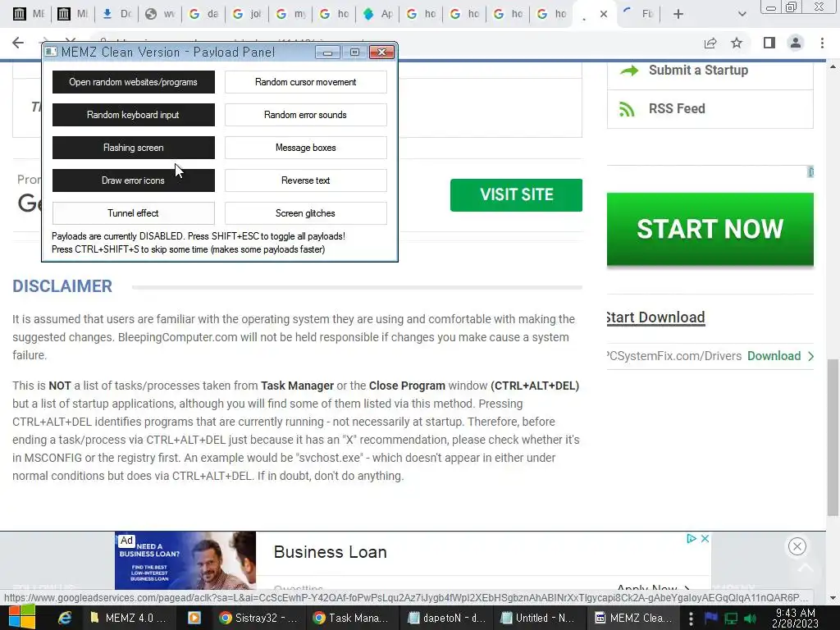This screenshot has width=840, height=630.
Task: Dismiss bottom banner with circled X button
Action: 797,546
